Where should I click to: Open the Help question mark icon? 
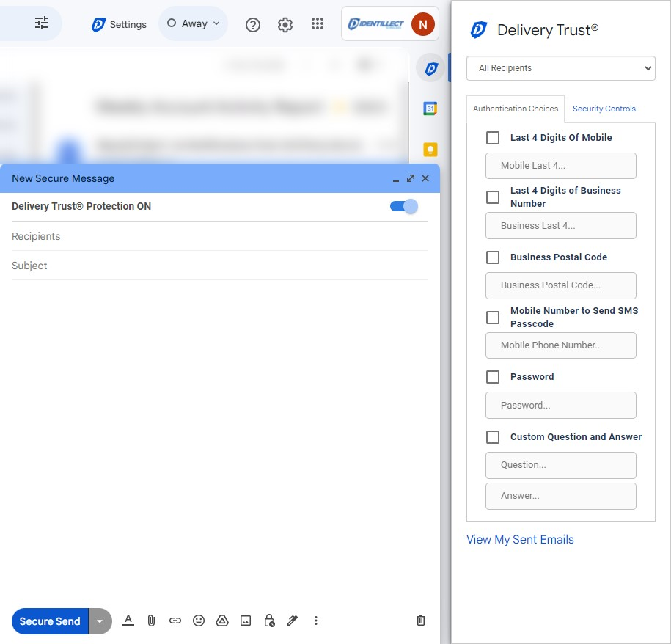253,25
